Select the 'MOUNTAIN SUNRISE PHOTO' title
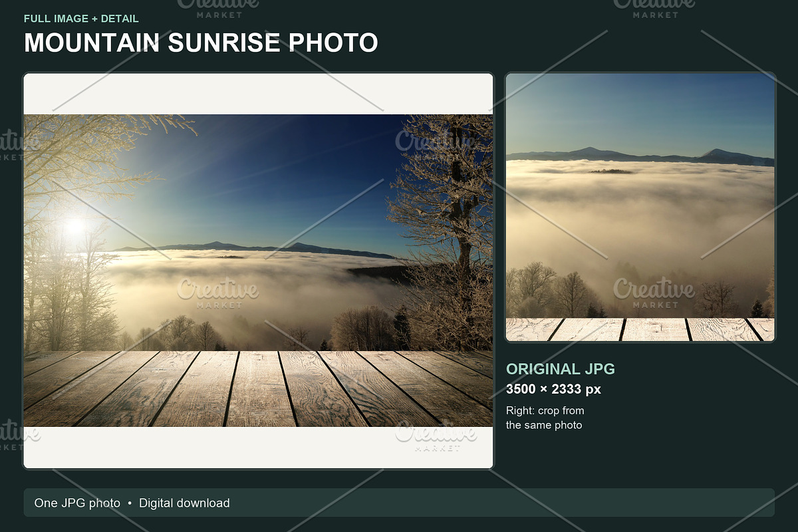 pyautogui.click(x=201, y=43)
